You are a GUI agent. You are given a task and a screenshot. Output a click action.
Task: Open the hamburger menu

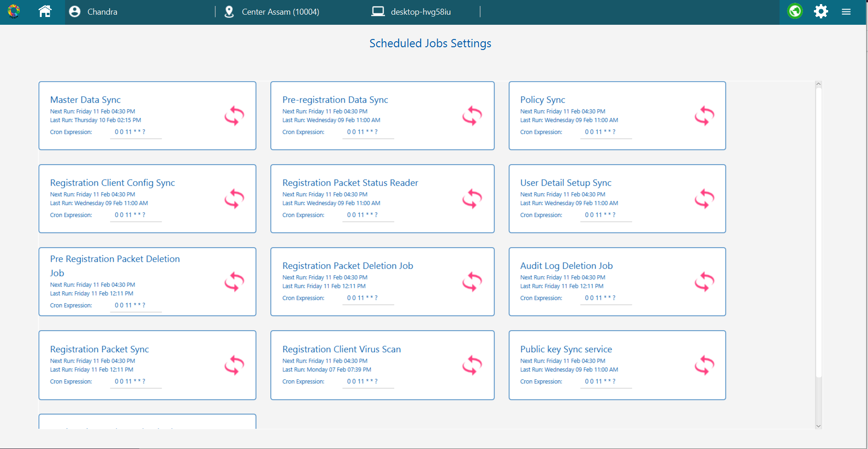tap(846, 12)
